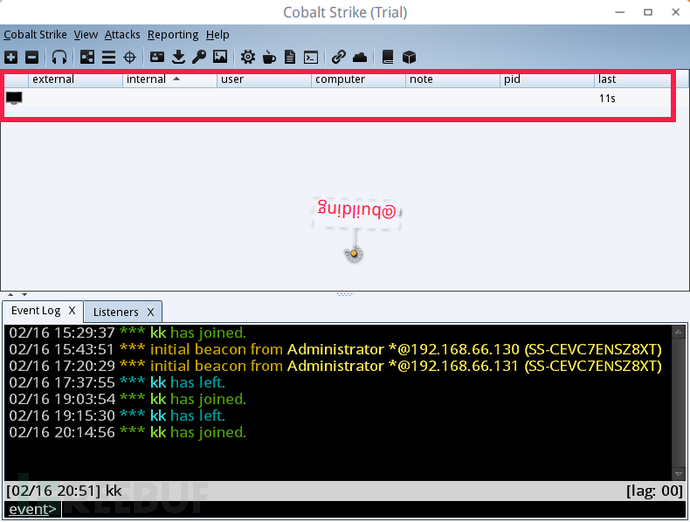Image resolution: width=690 pixels, height=522 pixels.
Task: Click the 15:29:37 kk has joined entry
Action: [128, 333]
